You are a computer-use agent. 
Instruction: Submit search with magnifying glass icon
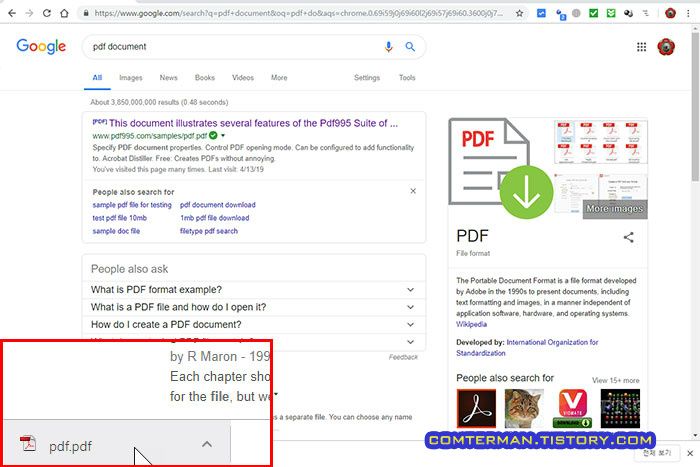[x=410, y=46]
